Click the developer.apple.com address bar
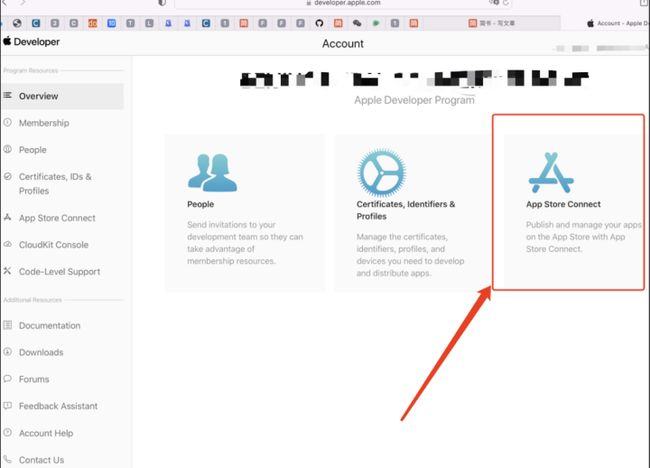Screen dimensions: 650x468 (x=343, y=3)
